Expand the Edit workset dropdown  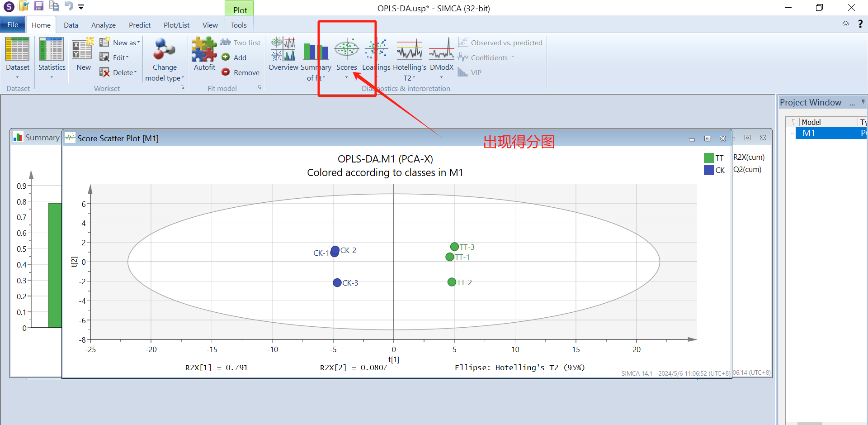pos(120,57)
